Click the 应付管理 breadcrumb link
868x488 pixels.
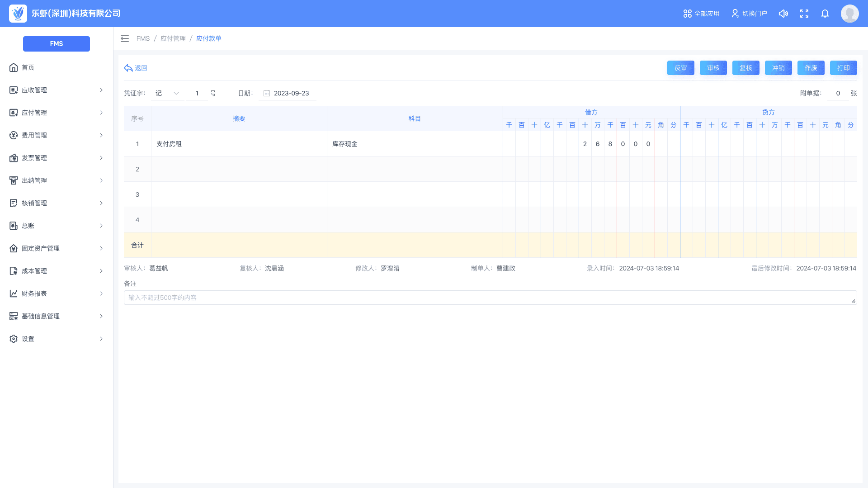[173, 38]
